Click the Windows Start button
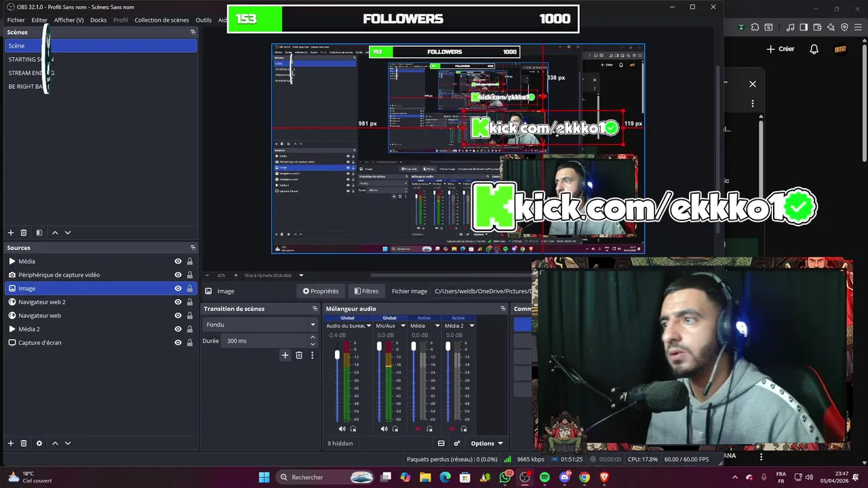Viewport: 868px width, 488px height. click(x=264, y=477)
